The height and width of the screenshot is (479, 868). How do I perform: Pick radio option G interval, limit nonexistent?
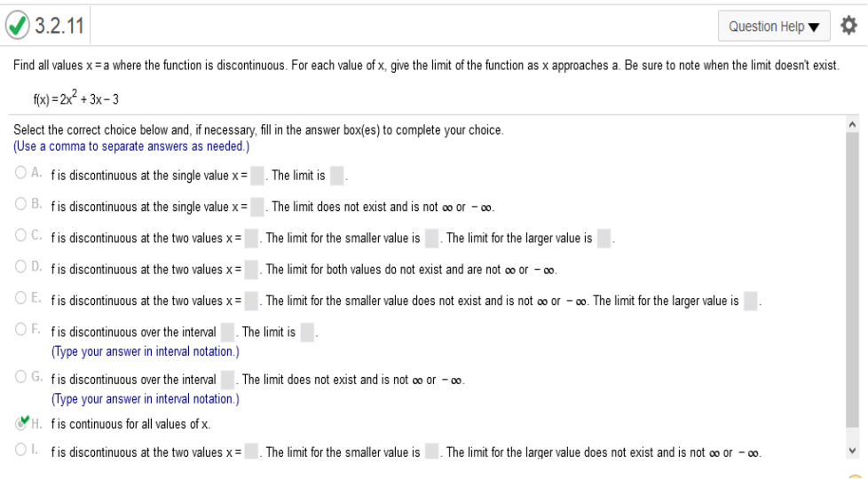point(20,377)
